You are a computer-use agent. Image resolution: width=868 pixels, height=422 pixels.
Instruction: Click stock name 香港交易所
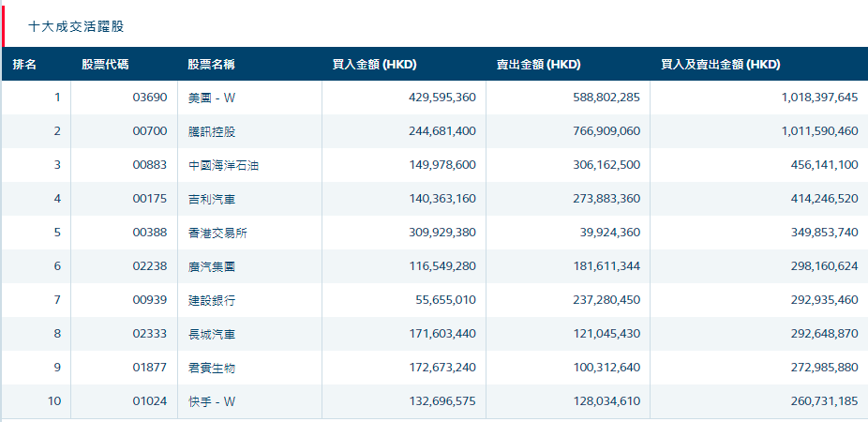tap(217, 233)
